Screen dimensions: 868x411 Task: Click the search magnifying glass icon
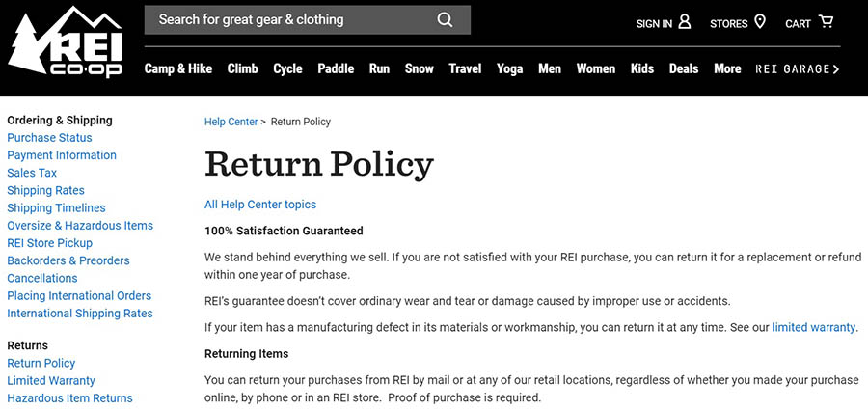(x=445, y=20)
